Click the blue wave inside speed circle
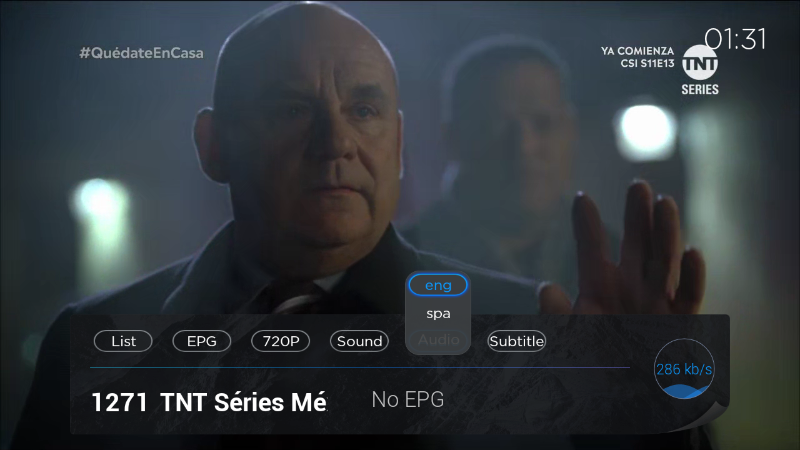 click(x=684, y=392)
